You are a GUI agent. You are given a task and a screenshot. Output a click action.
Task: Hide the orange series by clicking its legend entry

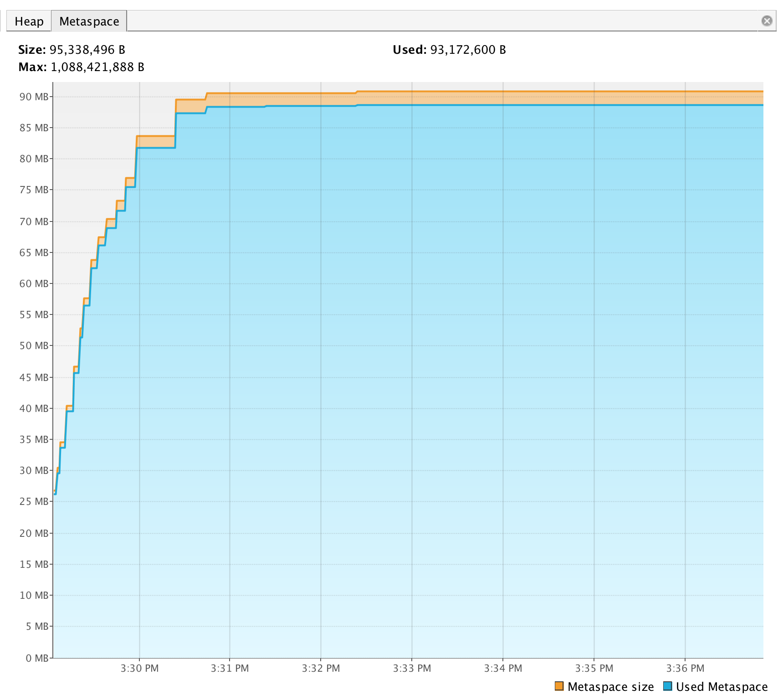[x=559, y=686]
